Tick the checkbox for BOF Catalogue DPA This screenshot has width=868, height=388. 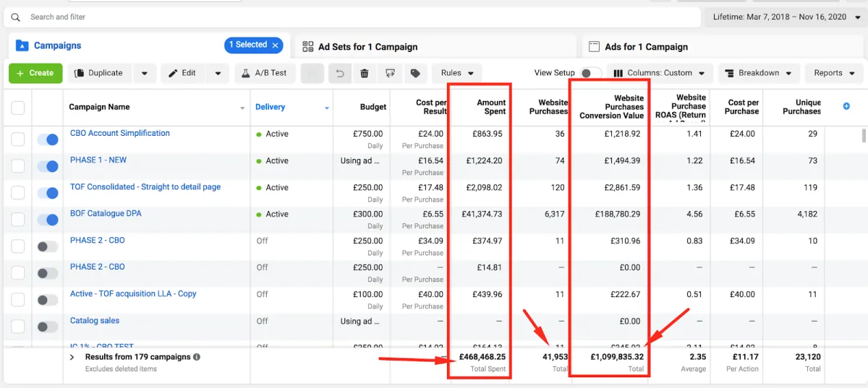[18, 220]
